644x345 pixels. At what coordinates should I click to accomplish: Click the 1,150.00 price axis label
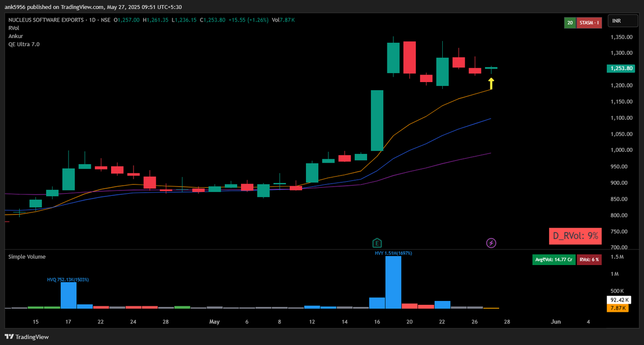coord(620,102)
